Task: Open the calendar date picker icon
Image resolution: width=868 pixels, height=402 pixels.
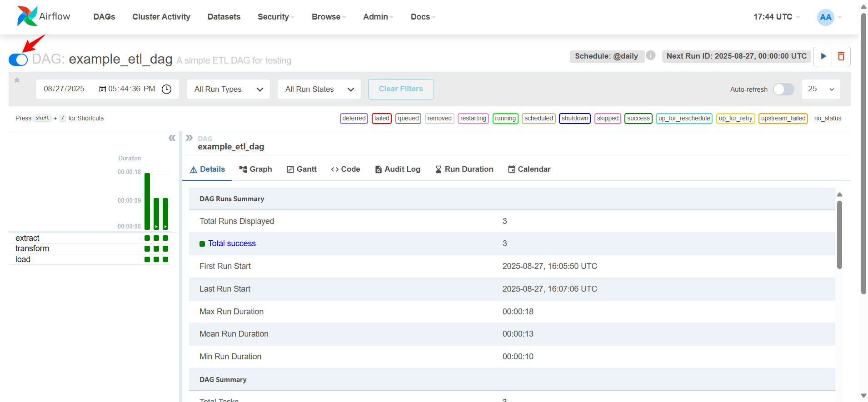Action: 102,89
